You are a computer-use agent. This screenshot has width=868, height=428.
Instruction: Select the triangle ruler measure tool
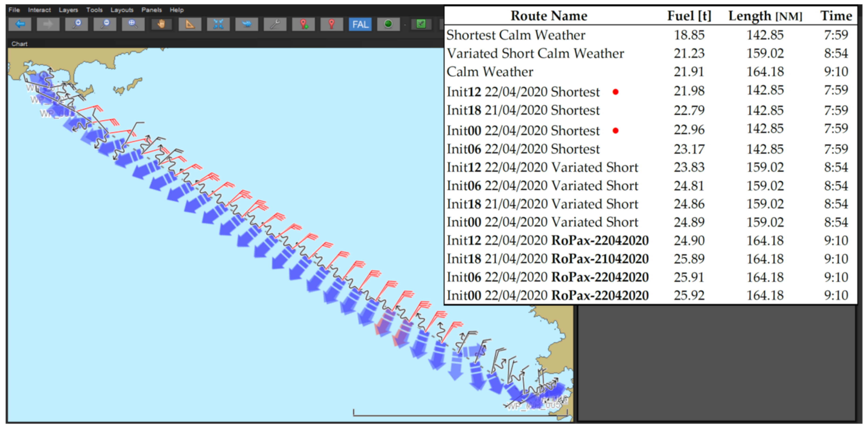[190, 24]
